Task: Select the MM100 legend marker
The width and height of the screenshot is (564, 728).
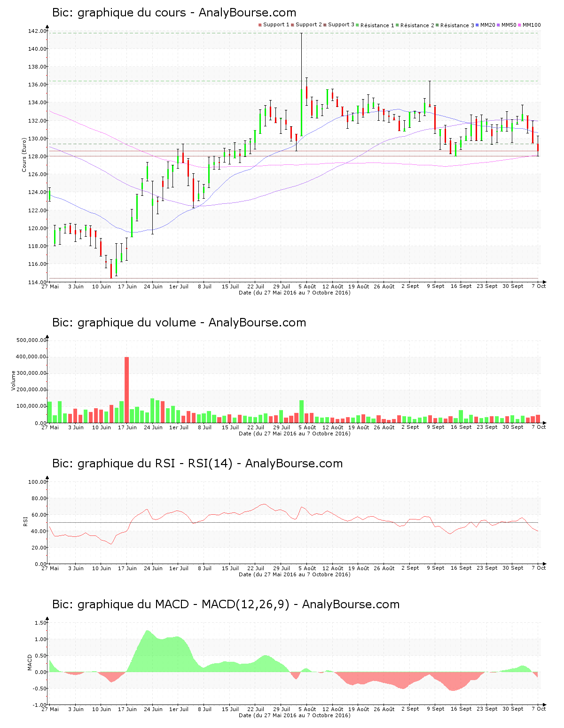Action: click(518, 24)
